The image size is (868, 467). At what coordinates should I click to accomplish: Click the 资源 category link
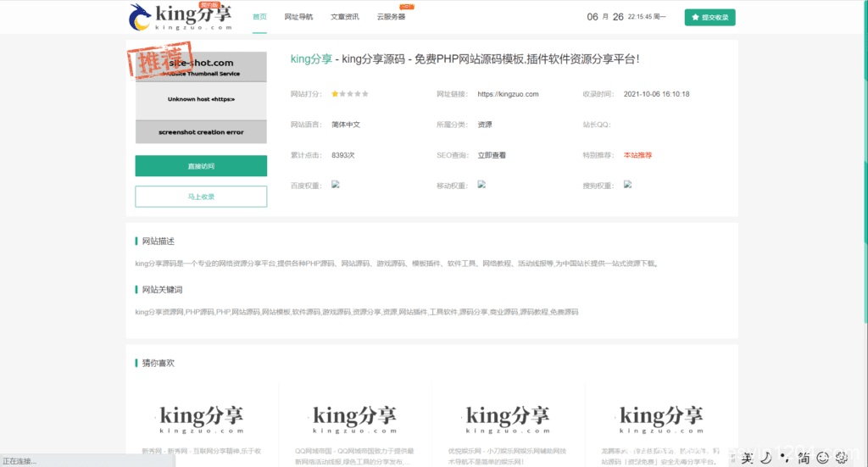coord(484,125)
